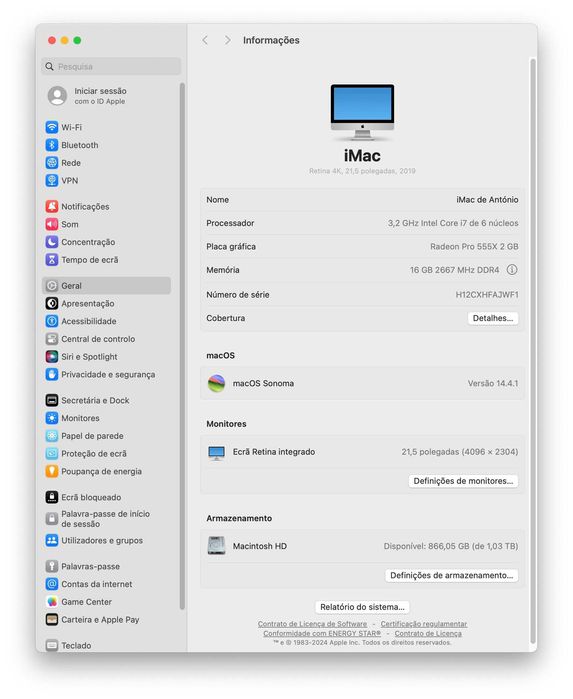Screen dimensions: 573x699
Task: Open Contrato de Licença de Software link
Action: tap(312, 624)
